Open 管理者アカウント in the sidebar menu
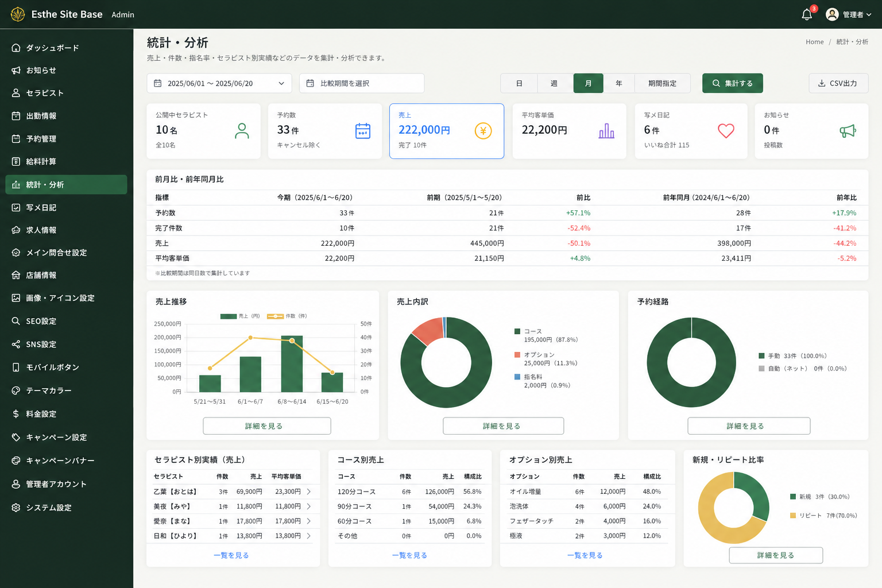The height and width of the screenshot is (588, 882). 66,484
